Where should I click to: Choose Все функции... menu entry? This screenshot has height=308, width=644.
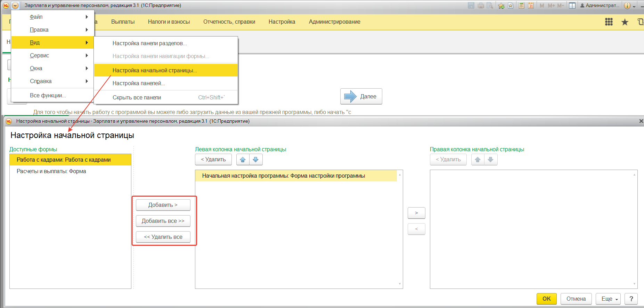coord(53,95)
